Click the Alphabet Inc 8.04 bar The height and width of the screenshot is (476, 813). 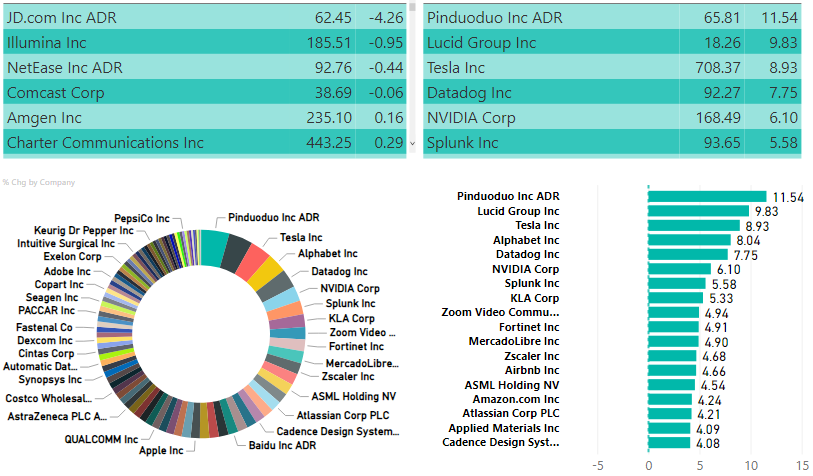pyautogui.click(x=689, y=240)
